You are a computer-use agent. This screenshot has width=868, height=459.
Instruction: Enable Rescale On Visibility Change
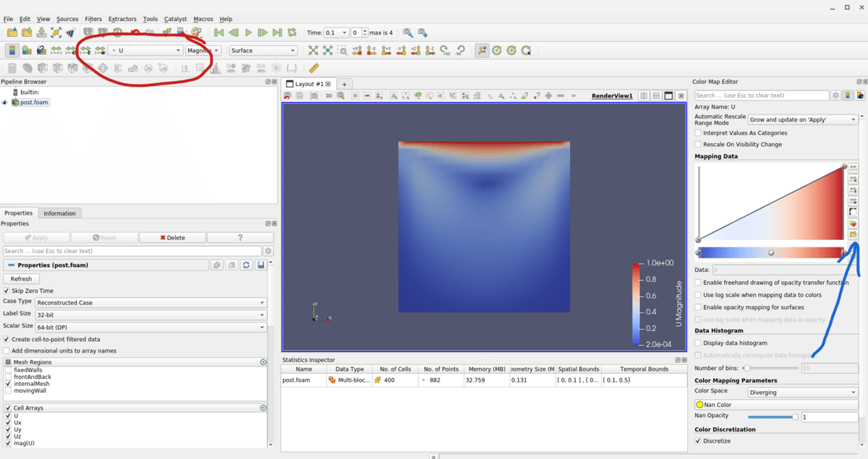[x=698, y=145]
